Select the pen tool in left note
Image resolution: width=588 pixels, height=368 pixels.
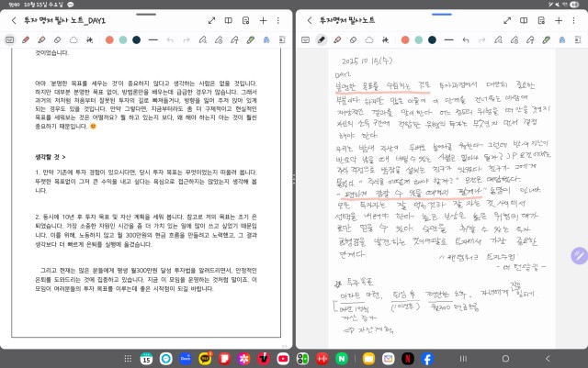(26, 39)
